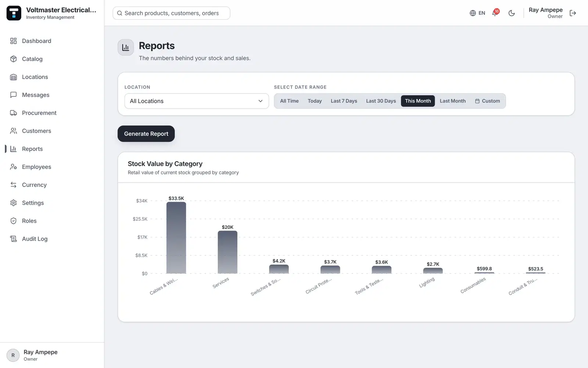Click the Cables & Wiring bar
This screenshot has height=368, width=588.
(176, 238)
